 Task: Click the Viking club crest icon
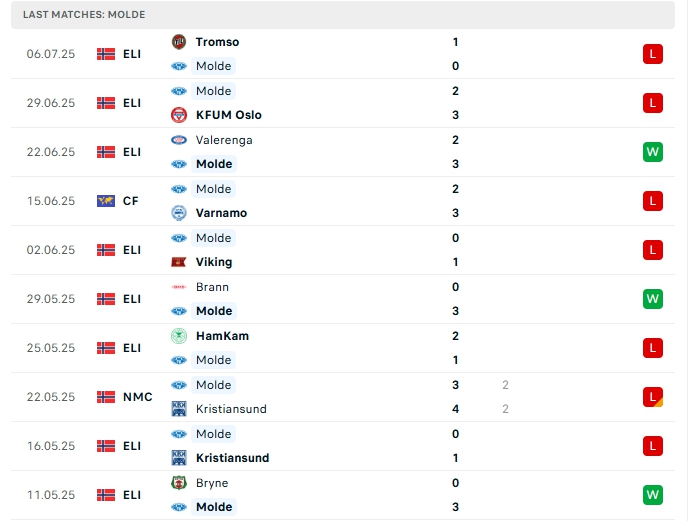point(179,262)
